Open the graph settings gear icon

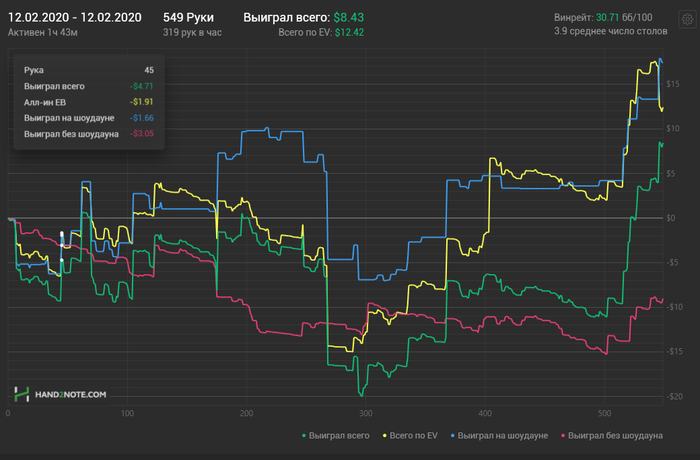(x=687, y=20)
